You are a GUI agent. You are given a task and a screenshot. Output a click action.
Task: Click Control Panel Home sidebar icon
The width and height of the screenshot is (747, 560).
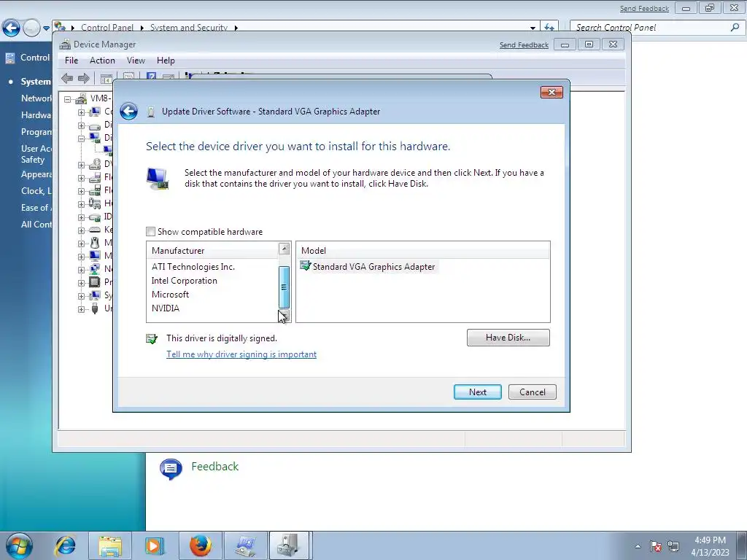point(10,58)
